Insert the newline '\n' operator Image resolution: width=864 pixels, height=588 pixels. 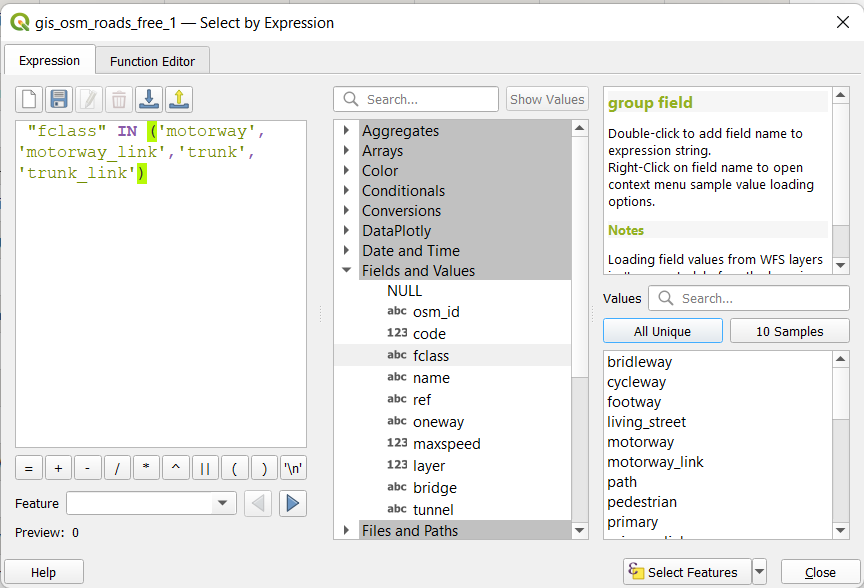point(293,467)
